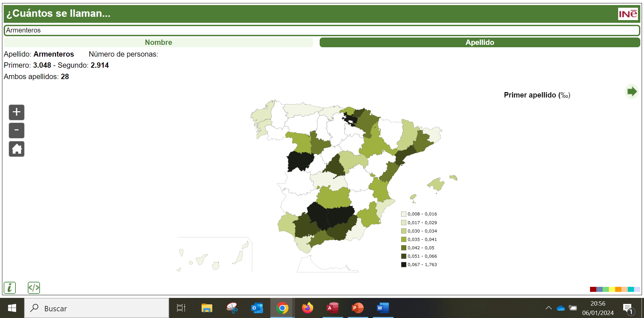Open Firefox from the taskbar
The height and width of the screenshot is (318, 644).
coord(307,308)
